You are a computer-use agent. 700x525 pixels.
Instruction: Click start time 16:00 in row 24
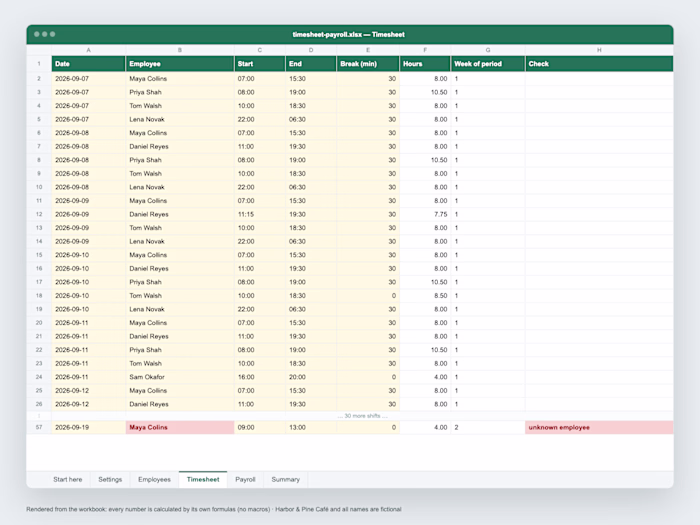click(x=260, y=377)
